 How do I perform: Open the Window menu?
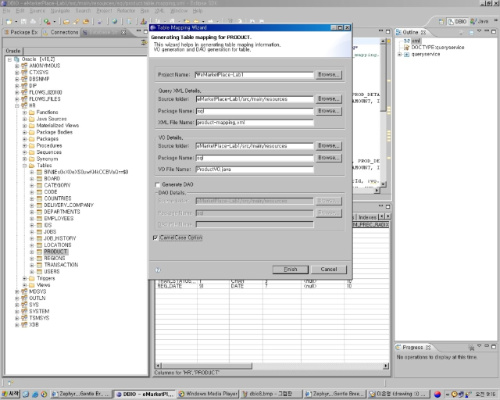(179, 11)
